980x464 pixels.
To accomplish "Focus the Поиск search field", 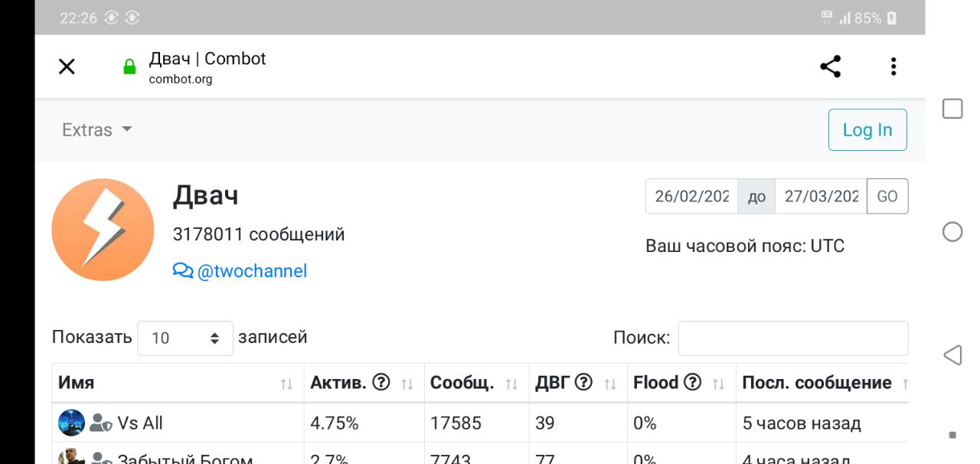I will point(793,338).
